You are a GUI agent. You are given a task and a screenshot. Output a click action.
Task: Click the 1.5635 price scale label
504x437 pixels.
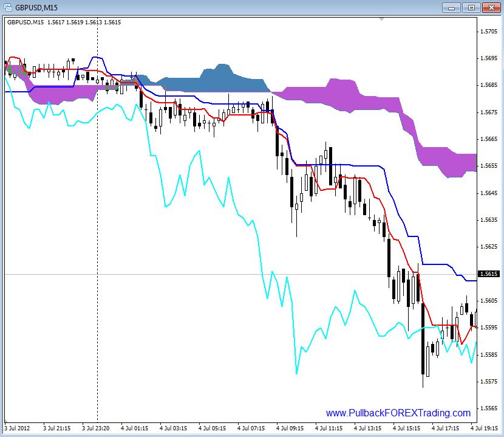pos(489,220)
